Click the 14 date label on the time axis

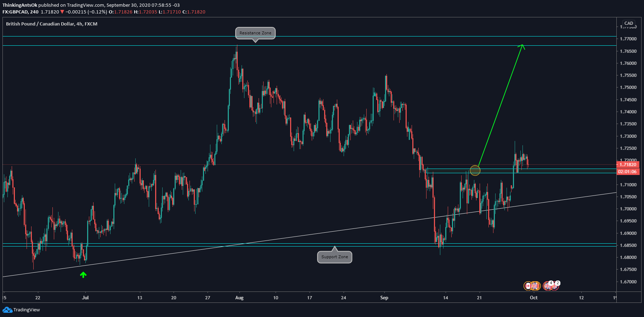(x=446, y=298)
